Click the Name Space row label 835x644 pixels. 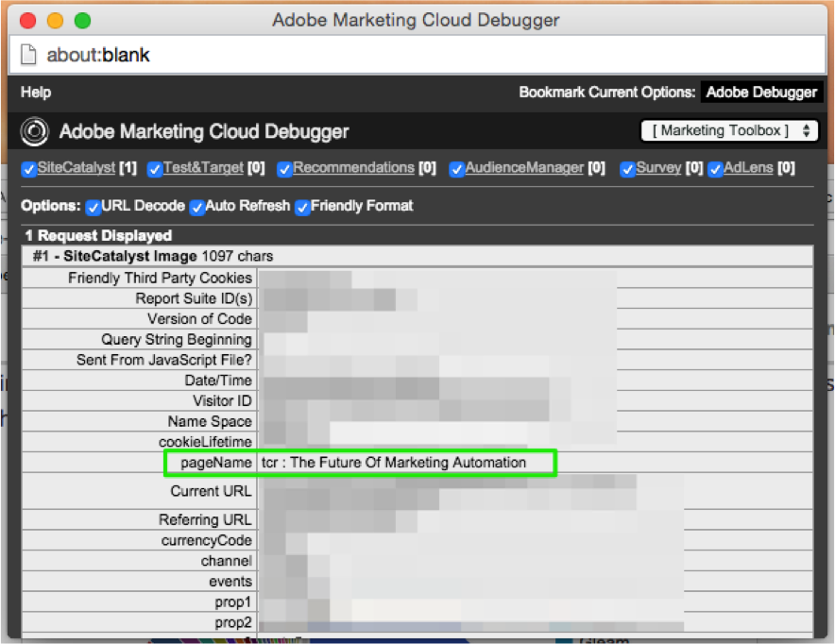pyautogui.click(x=210, y=421)
